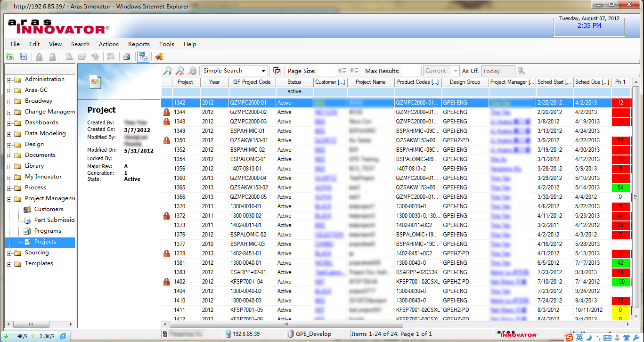Click the lock icon on row 1350

(166, 141)
